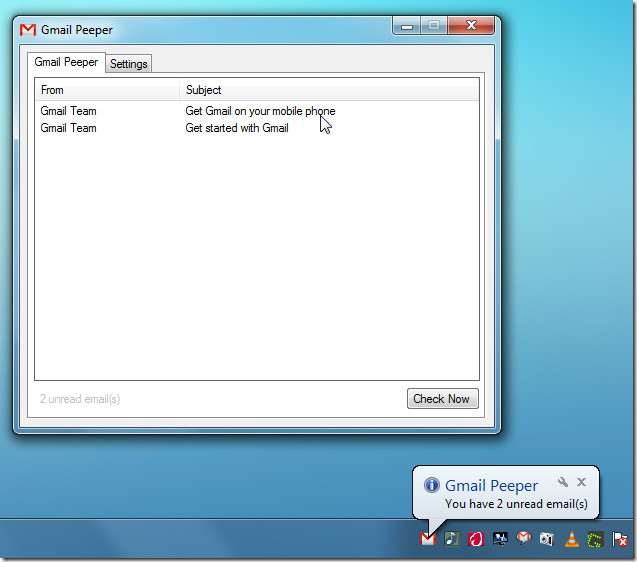Sort by the From column header
This screenshot has height=562, width=637.
click(107, 90)
